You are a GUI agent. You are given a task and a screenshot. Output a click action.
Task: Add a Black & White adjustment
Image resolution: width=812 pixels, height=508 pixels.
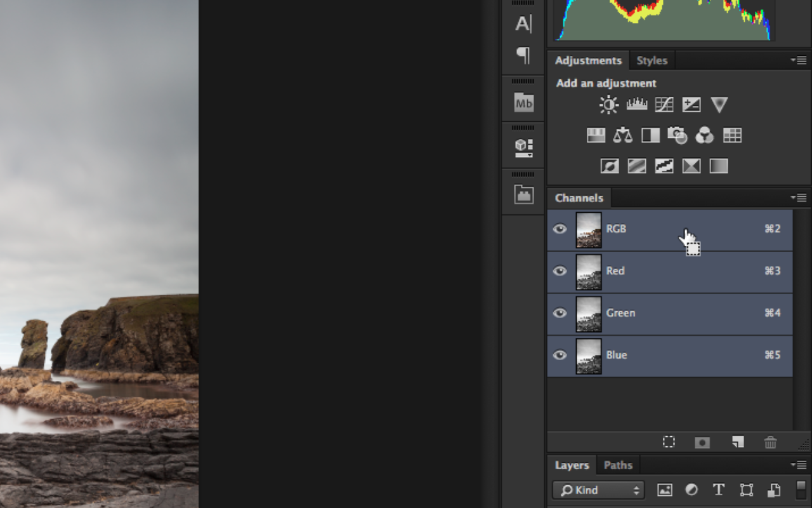tap(650, 135)
